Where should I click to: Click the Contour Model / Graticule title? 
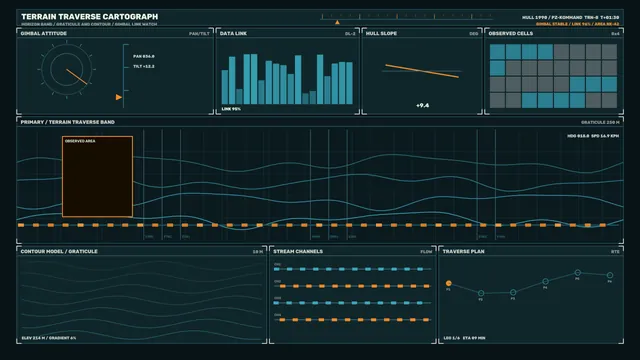tap(59, 251)
